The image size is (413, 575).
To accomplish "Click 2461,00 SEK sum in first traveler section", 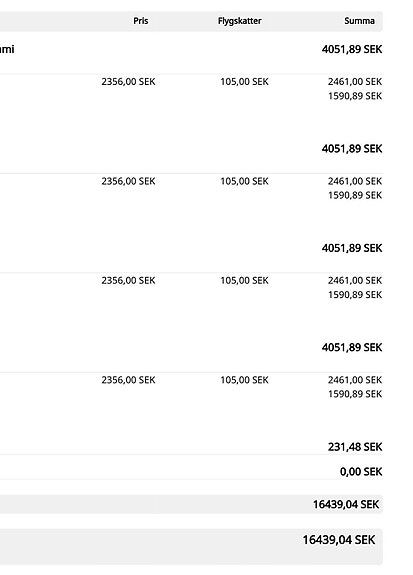I will point(355,81).
